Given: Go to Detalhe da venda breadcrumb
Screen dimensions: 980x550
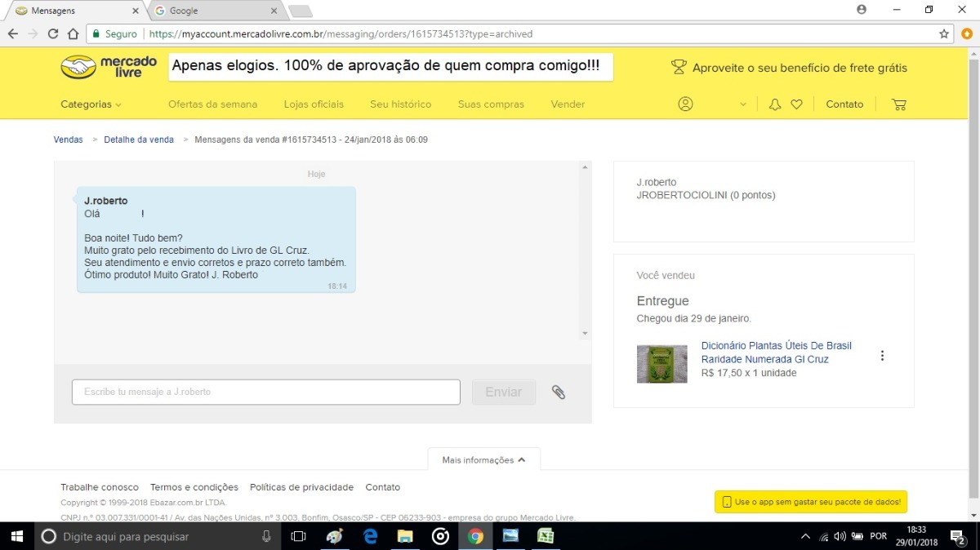Looking at the screenshot, I should pyautogui.click(x=139, y=140).
